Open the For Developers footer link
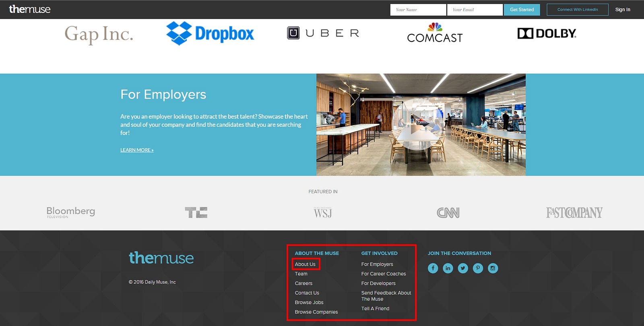 click(378, 283)
